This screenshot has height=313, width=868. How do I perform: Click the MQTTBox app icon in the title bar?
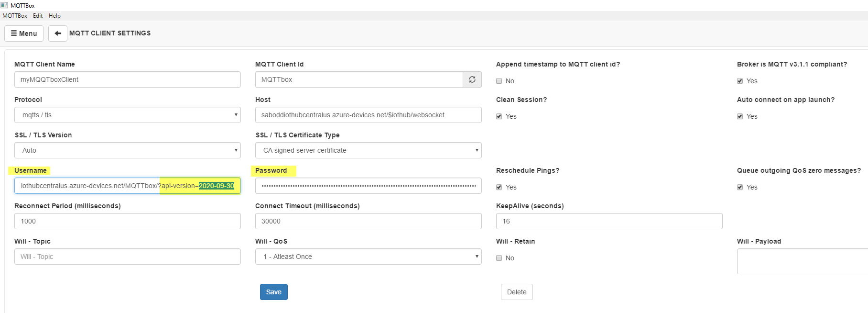tap(4, 5)
